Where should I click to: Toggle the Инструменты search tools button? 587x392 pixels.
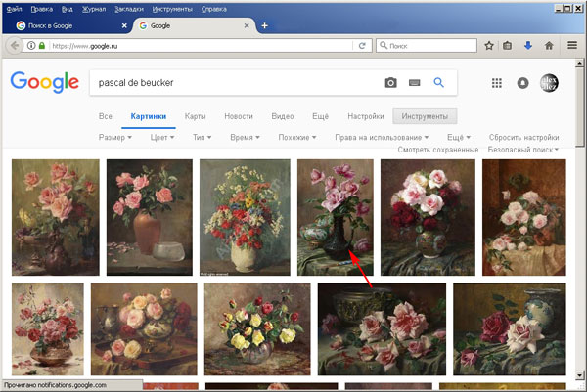425,116
